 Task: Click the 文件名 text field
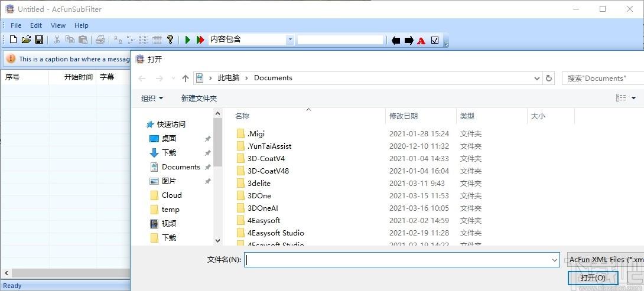click(402, 259)
